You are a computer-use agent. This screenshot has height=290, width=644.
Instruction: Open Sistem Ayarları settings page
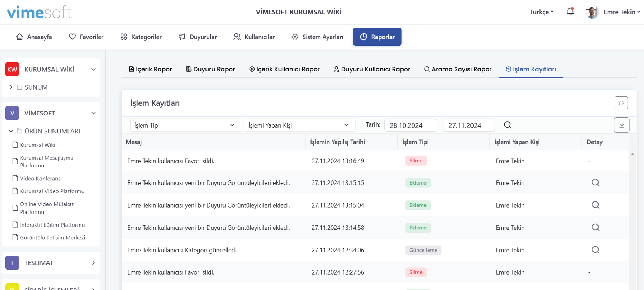pyautogui.click(x=317, y=37)
